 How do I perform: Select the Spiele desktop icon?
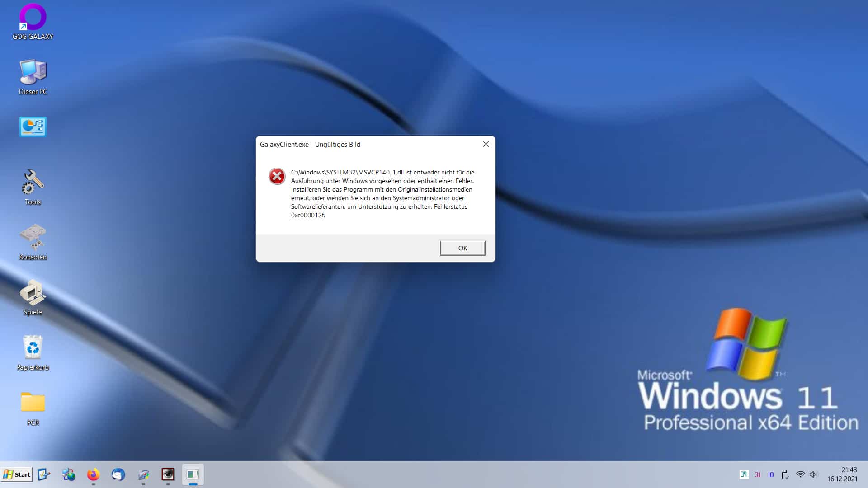coord(33,298)
